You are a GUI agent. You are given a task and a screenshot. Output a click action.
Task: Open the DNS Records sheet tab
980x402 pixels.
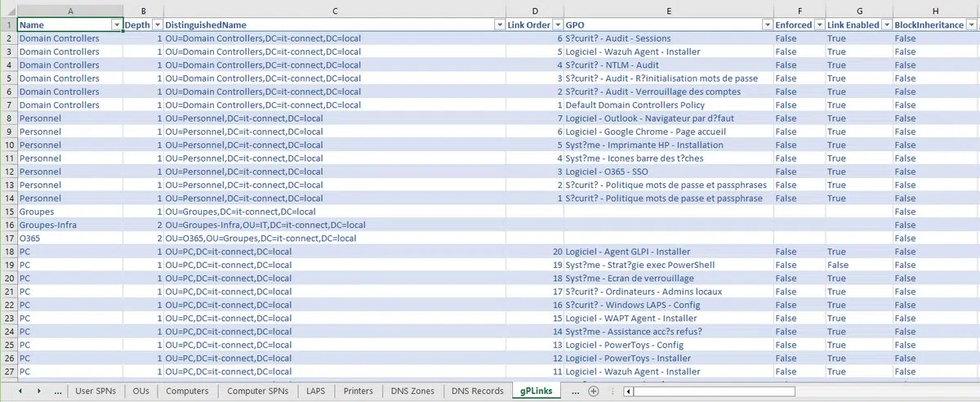point(477,391)
